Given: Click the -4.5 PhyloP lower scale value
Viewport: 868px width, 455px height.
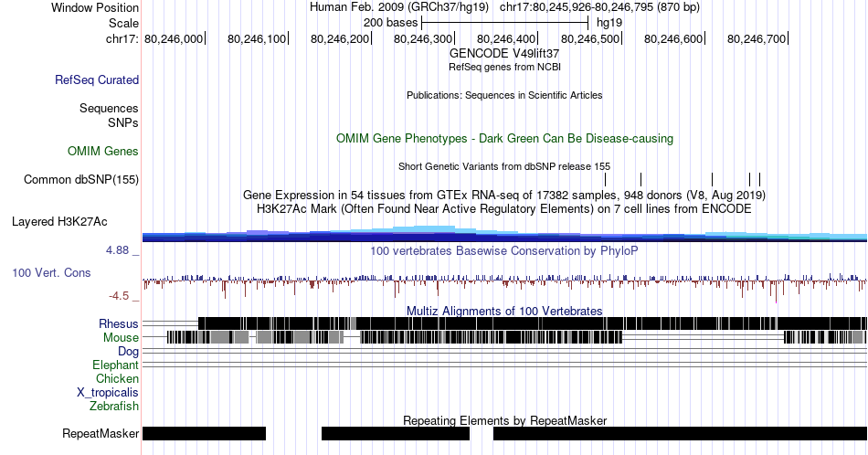Looking at the screenshot, I should click(119, 296).
